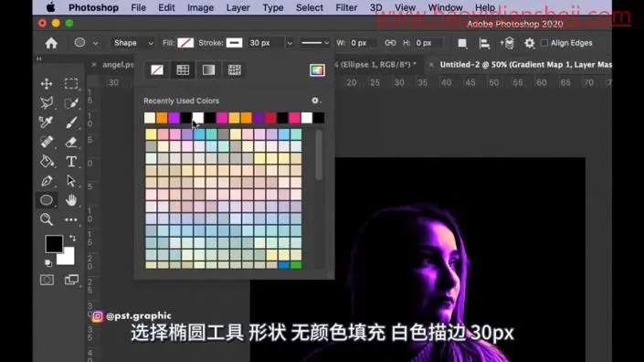Screen dimensions: 644x362
Task: Swap foreground and background colors
Action: coord(73,238)
